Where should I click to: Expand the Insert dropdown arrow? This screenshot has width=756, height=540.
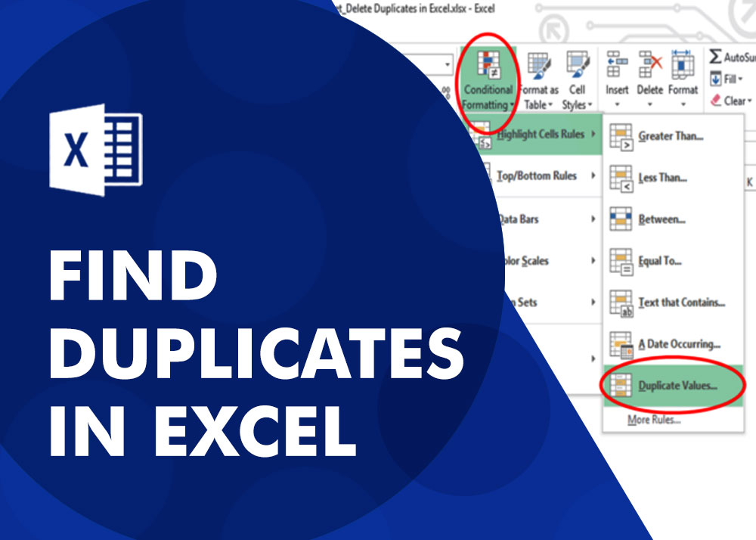point(617,104)
